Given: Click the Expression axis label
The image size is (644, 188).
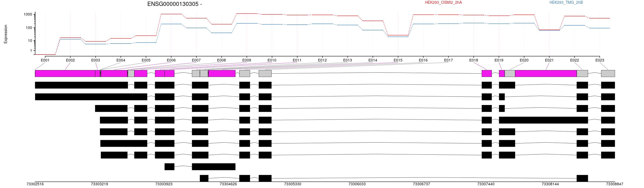Looking at the screenshot, I should (x=6, y=34).
